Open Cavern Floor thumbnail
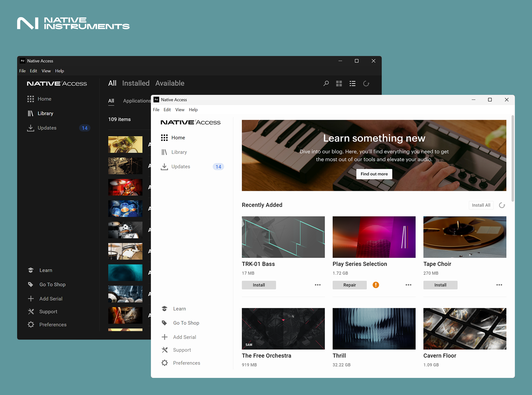This screenshot has width=532, height=395. (x=465, y=329)
